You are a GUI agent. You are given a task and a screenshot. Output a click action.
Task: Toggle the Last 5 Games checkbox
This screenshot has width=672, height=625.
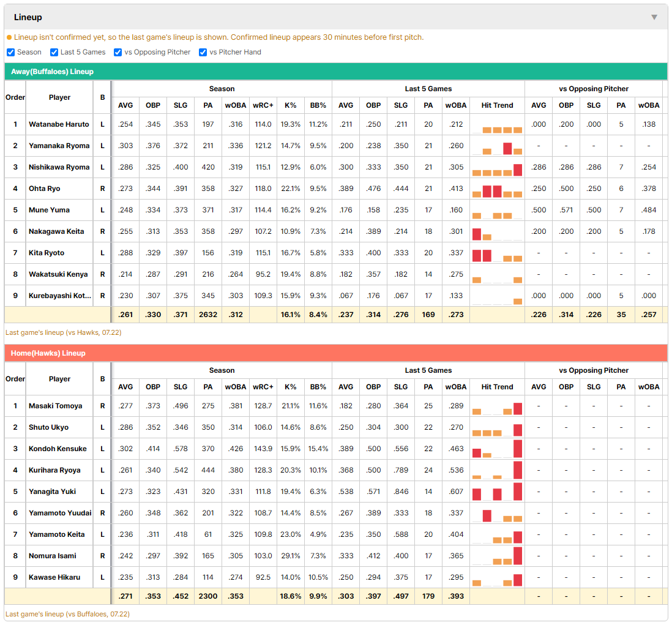click(x=54, y=52)
